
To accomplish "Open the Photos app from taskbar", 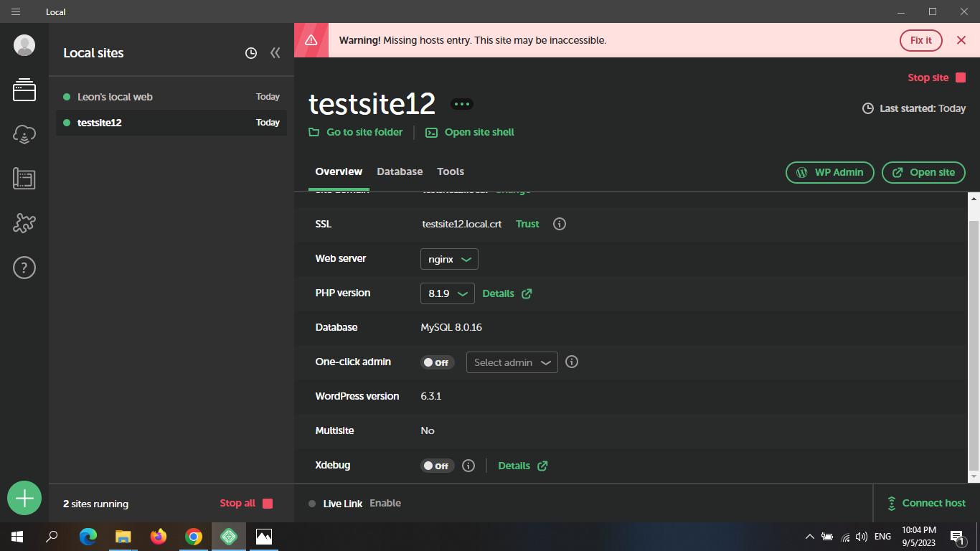I will point(264,537).
